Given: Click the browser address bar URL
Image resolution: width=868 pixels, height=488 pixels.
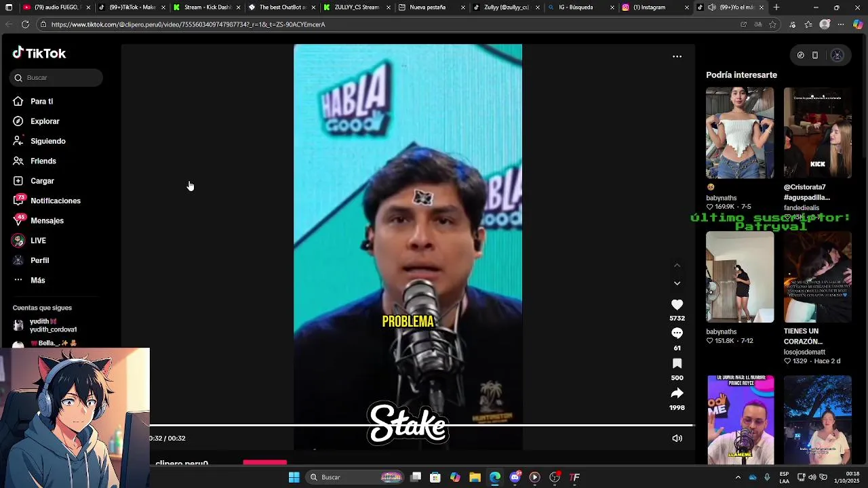Looking at the screenshot, I should click(x=188, y=24).
